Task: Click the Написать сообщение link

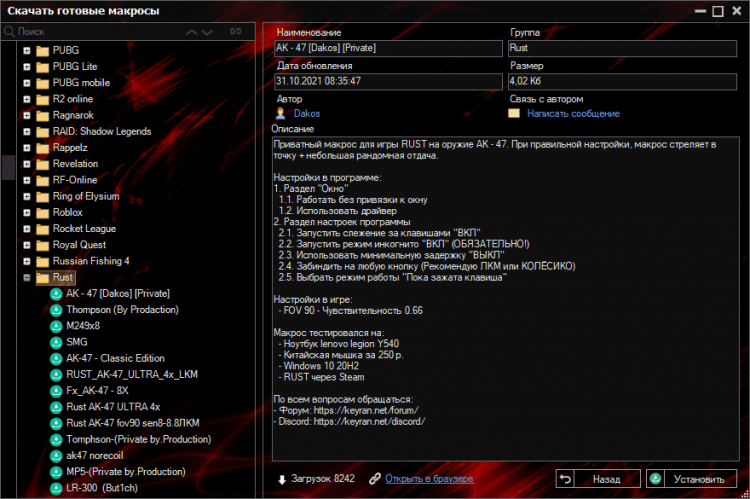Action: (x=573, y=114)
